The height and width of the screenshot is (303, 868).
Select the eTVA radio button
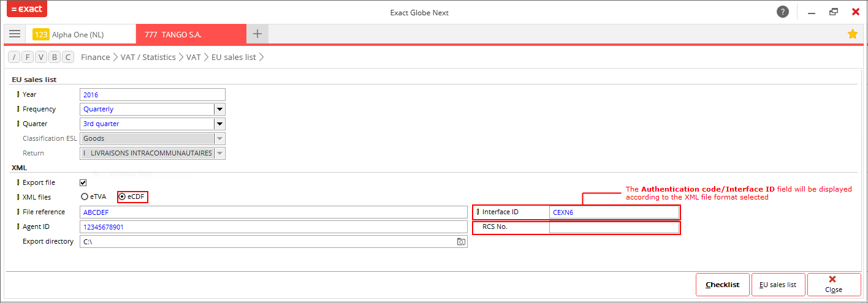click(x=85, y=197)
